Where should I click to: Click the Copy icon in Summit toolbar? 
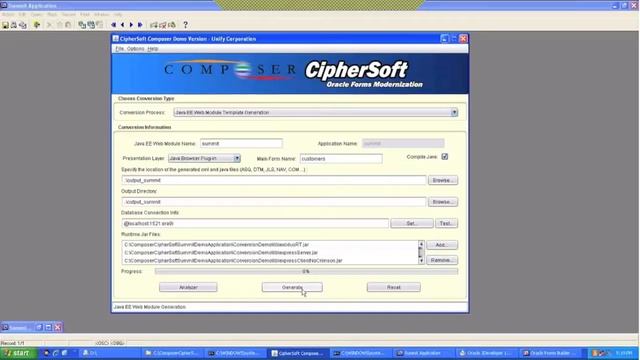pos(59,25)
